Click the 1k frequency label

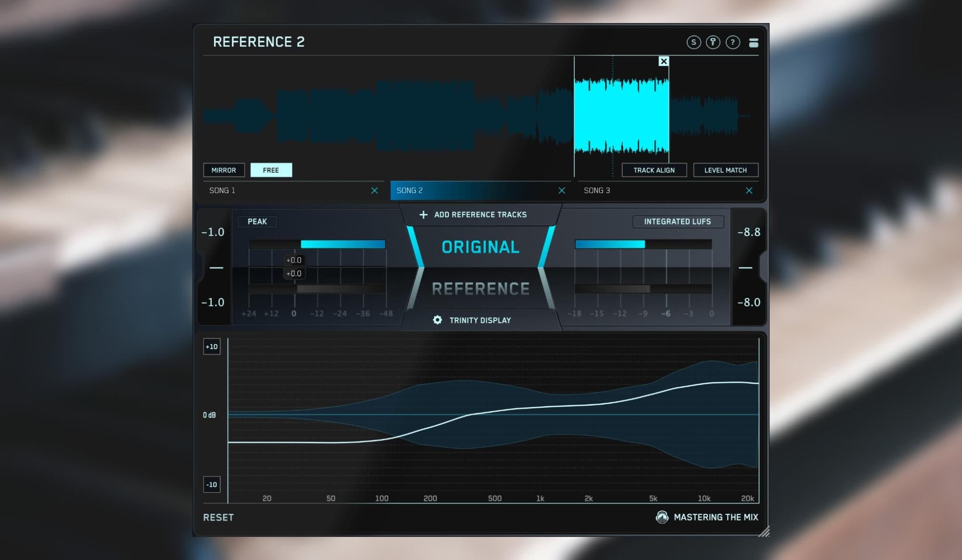(x=540, y=498)
